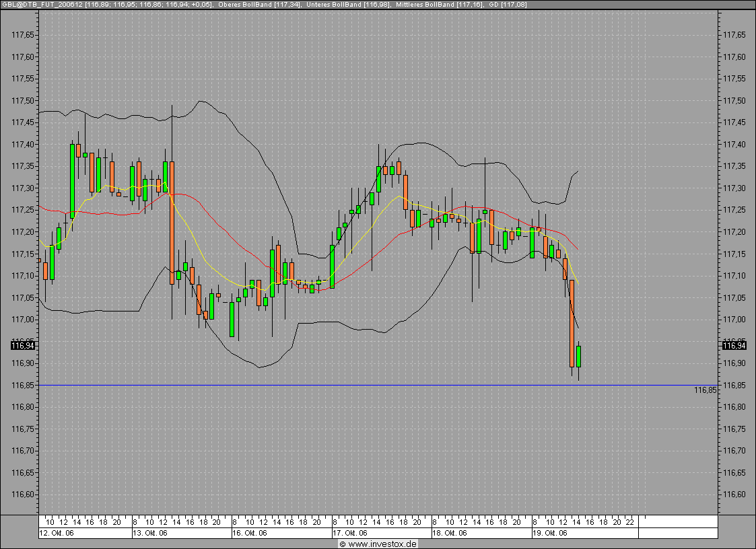Click the 116,75 label on the right price axis
Viewport: 756px width, 549px height.
point(734,429)
